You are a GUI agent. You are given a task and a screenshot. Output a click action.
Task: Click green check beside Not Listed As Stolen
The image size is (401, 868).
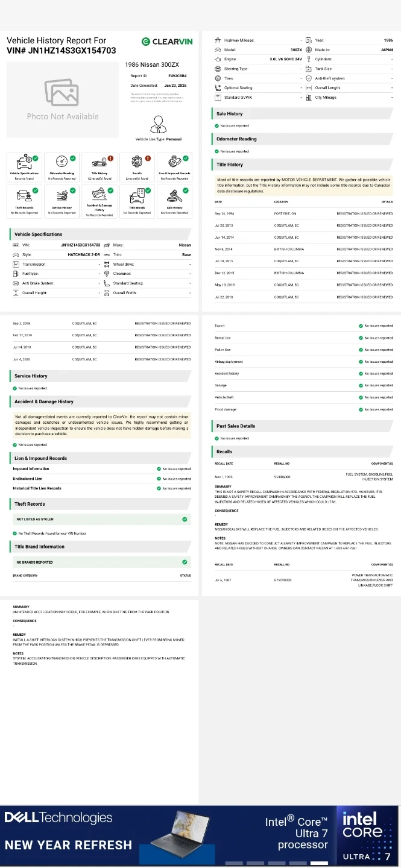pyautogui.click(x=185, y=519)
